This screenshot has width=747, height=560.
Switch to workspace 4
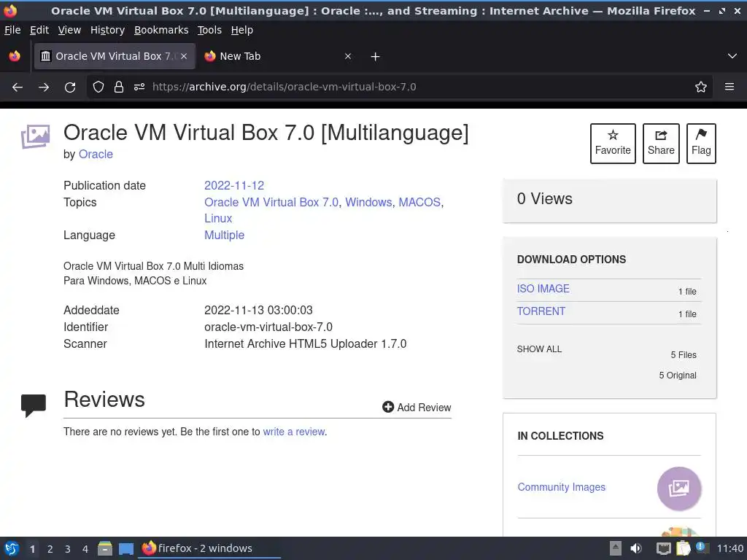(85, 548)
